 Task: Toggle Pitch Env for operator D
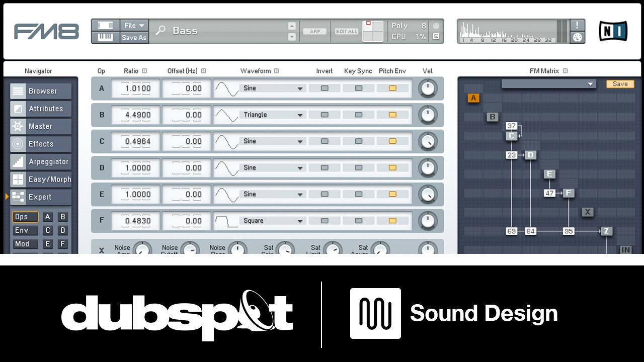(393, 168)
